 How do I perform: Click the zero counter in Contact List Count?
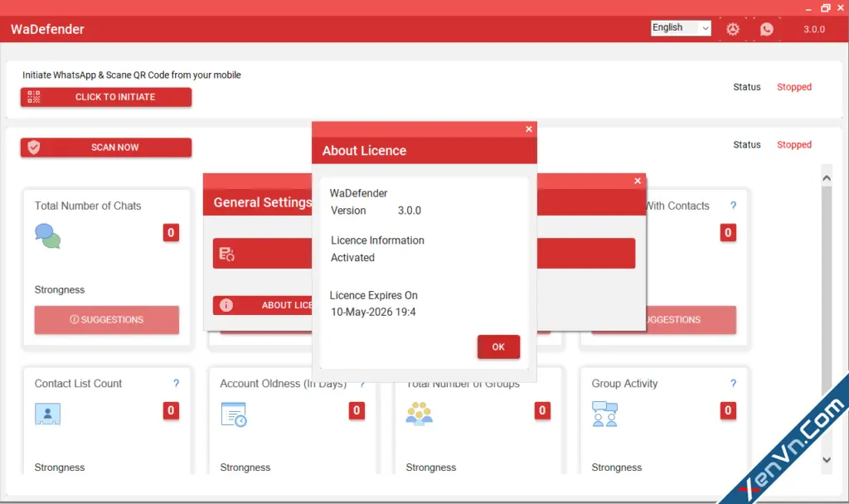[x=171, y=410]
